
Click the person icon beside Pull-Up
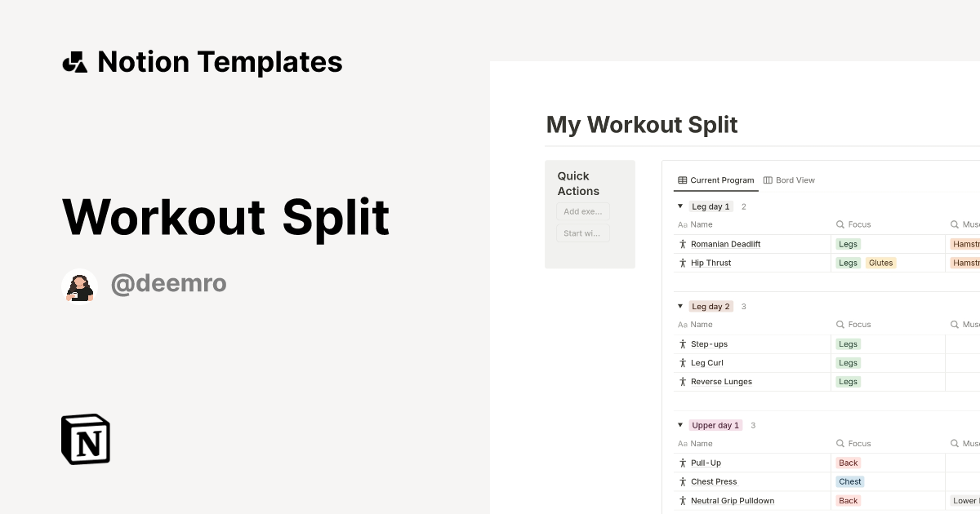coord(682,463)
